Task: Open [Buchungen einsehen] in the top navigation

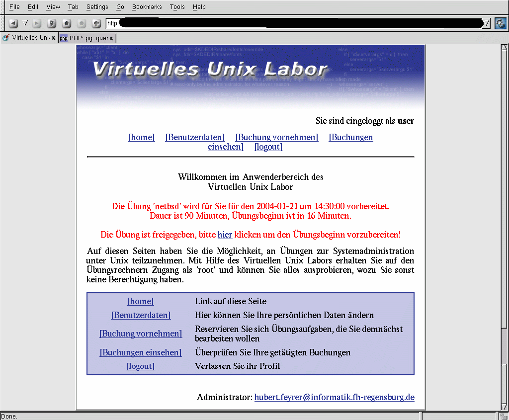Action: tap(351, 137)
